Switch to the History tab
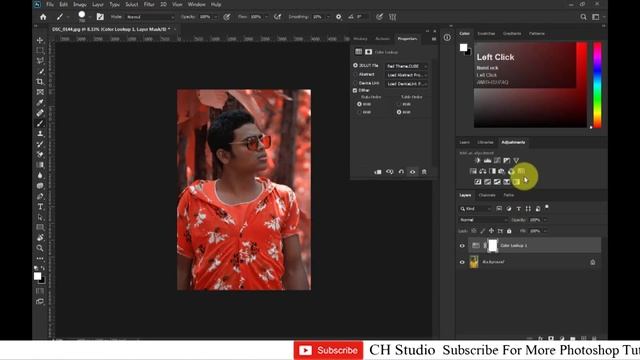The height and width of the screenshot is (360, 640). tap(360, 39)
